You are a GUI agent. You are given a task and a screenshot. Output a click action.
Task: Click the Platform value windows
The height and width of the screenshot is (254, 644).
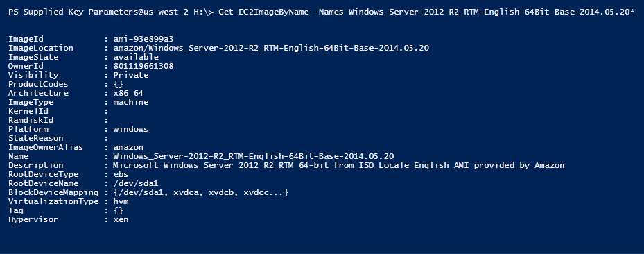pos(131,130)
